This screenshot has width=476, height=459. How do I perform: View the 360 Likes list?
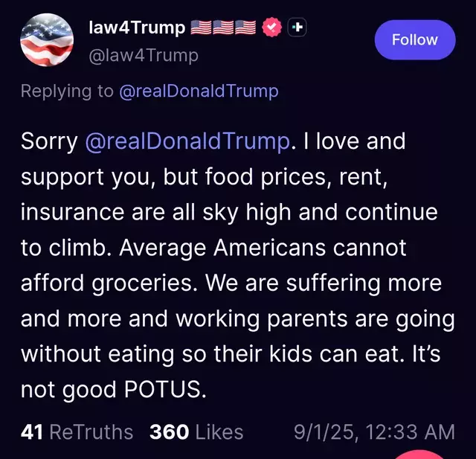point(196,431)
